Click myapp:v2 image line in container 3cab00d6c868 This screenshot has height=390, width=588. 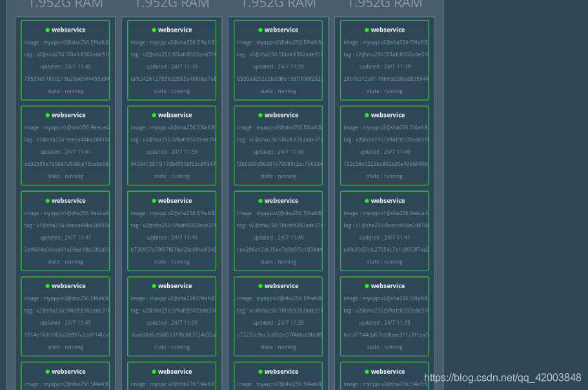click(x=173, y=298)
